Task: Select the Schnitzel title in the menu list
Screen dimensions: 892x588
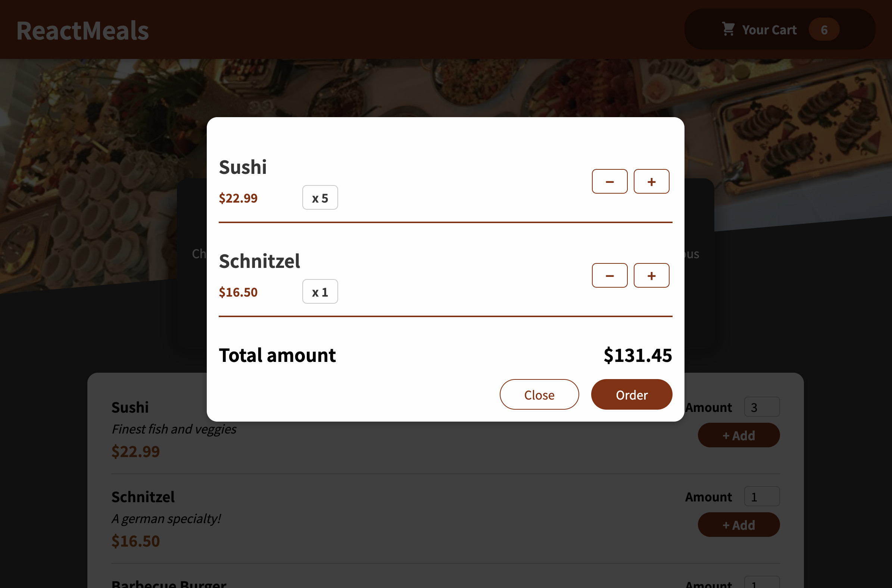Action: coord(143,496)
